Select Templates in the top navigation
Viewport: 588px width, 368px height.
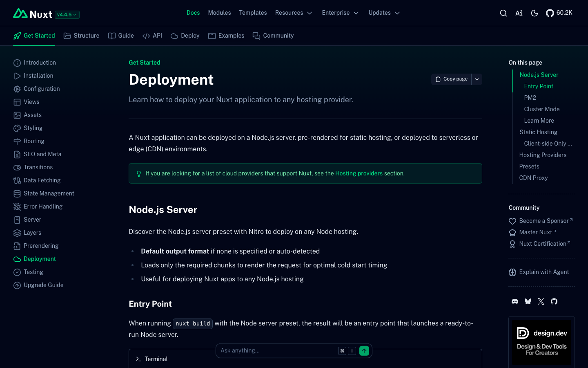(253, 13)
